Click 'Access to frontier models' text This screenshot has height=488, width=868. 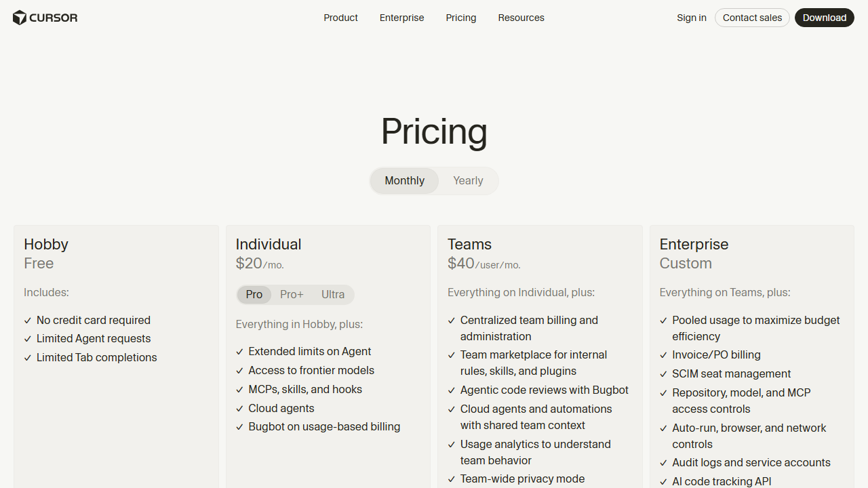[311, 371]
